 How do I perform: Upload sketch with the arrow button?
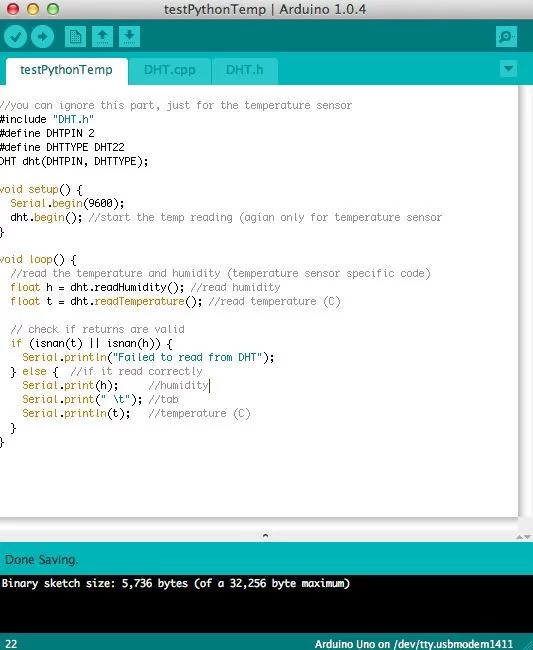pos(42,37)
